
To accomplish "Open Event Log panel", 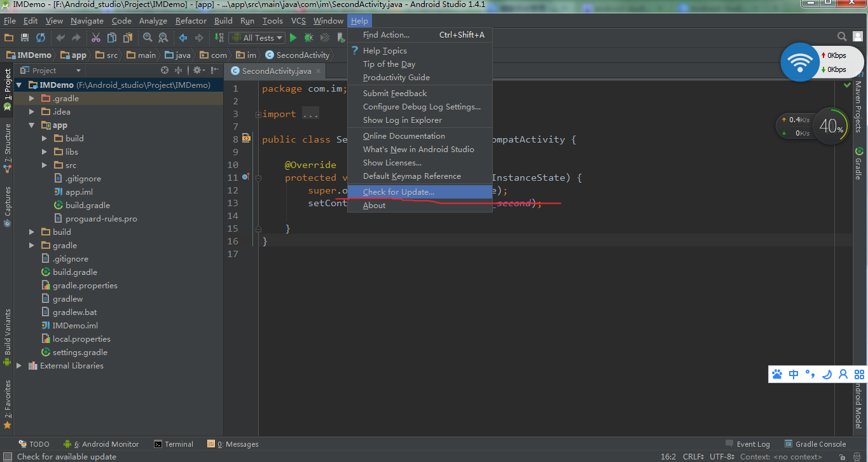I will click(747, 444).
